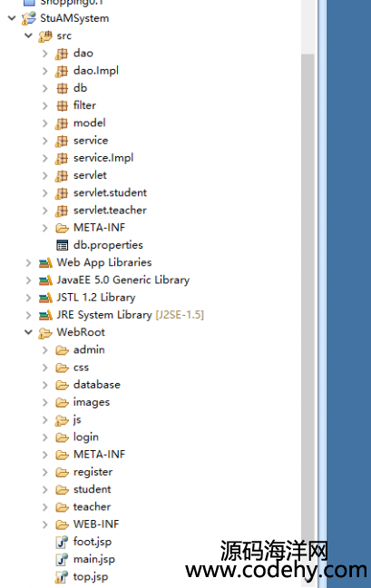Click the JRE System Library icon
Viewport: 371px width, 588px height.
point(45,315)
